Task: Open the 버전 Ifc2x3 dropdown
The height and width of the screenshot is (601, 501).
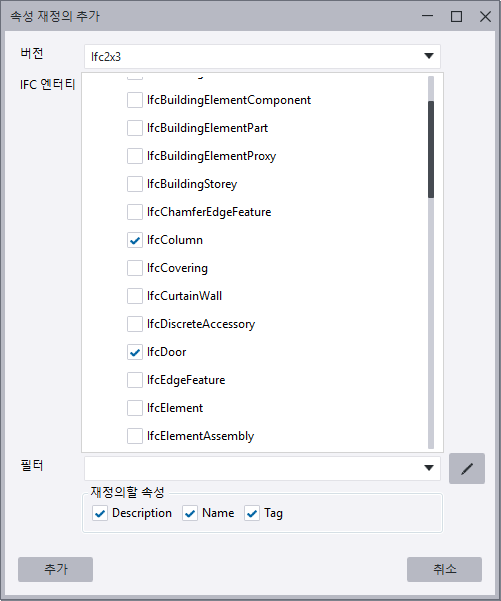Action: pyautogui.click(x=262, y=56)
